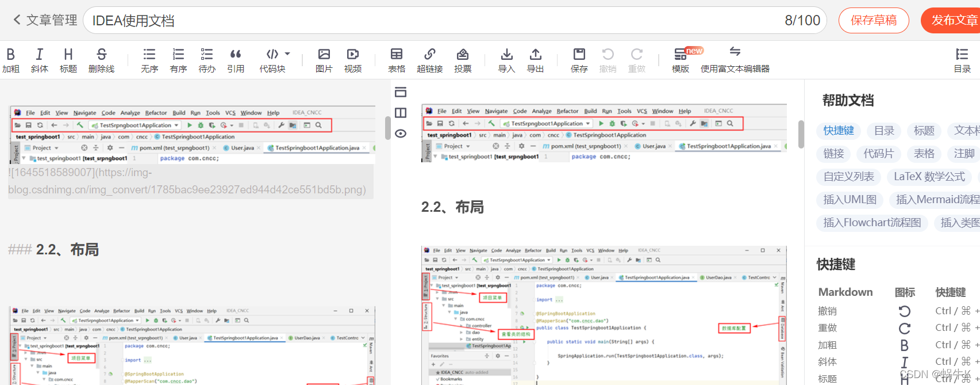Open the LaTeX 数学公式 help tag

coord(929,177)
